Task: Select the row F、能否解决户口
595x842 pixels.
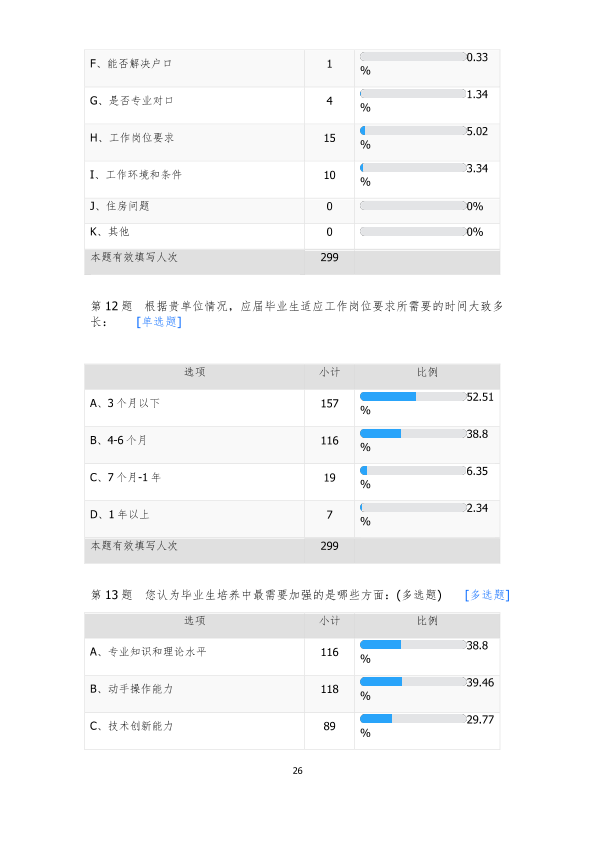Action: point(292,68)
